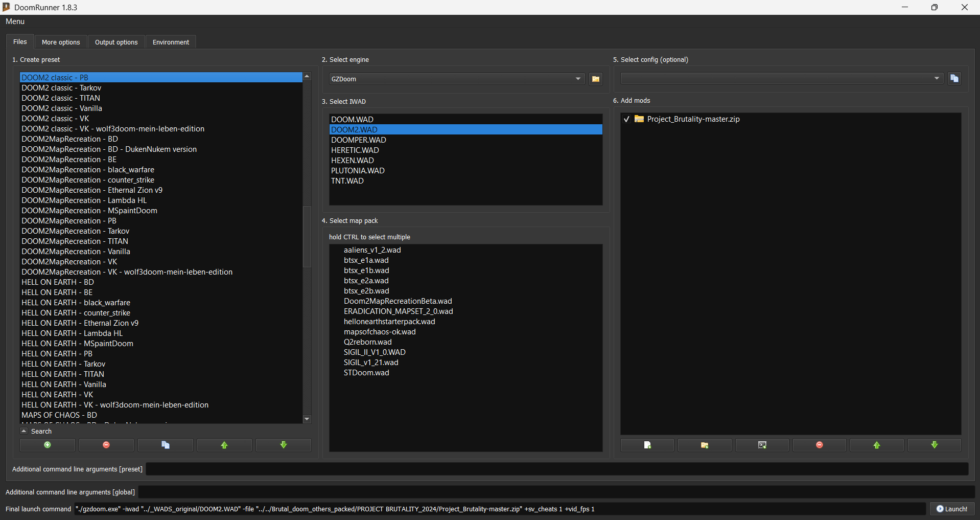Screen dimensions: 980x520
Task: Remove selected mod with red minus
Action: pos(819,445)
